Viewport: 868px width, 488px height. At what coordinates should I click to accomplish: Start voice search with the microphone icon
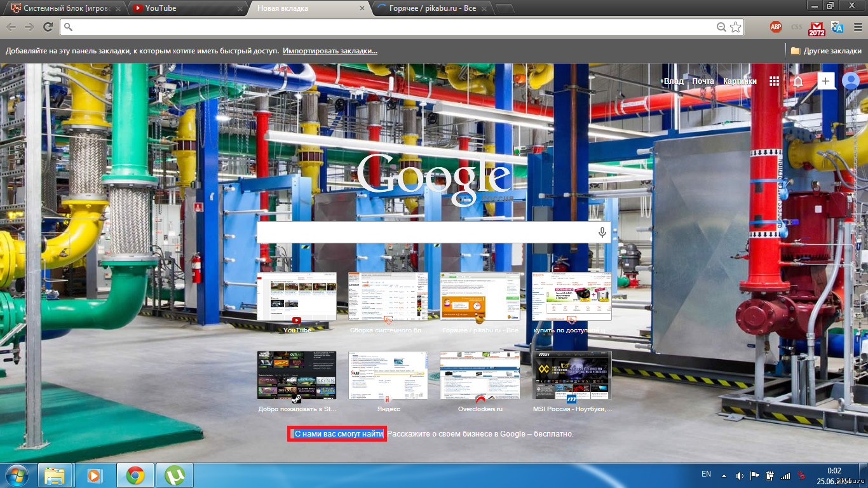point(602,233)
